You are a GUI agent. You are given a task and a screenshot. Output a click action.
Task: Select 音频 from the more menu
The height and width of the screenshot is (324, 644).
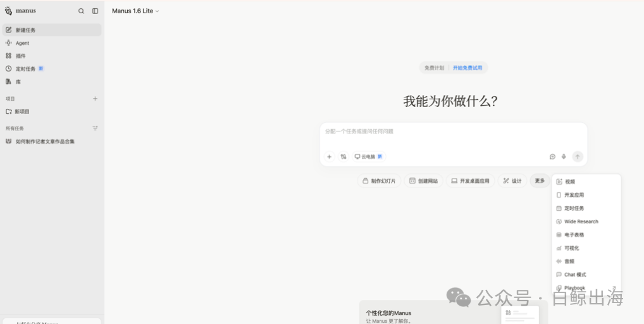(586, 261)
